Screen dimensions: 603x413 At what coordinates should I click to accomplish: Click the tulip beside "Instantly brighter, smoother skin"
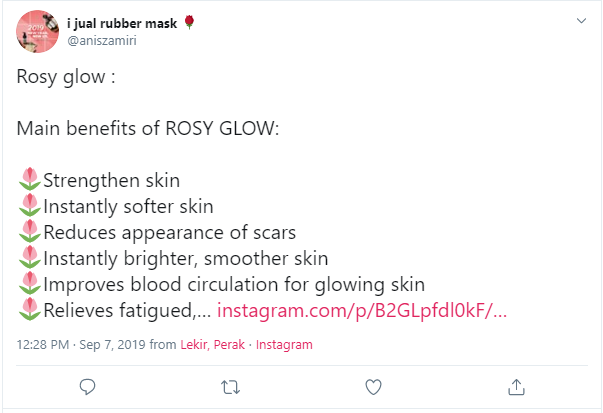[29, 259]
